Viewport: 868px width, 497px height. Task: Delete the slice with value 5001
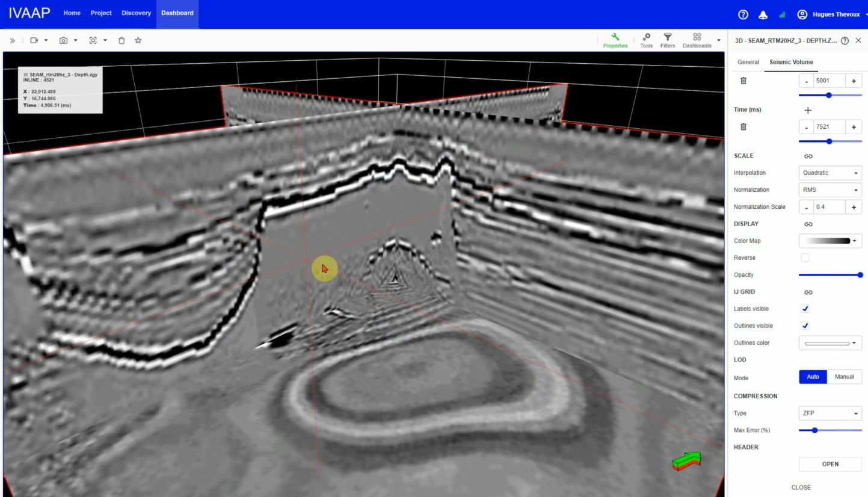743,81
